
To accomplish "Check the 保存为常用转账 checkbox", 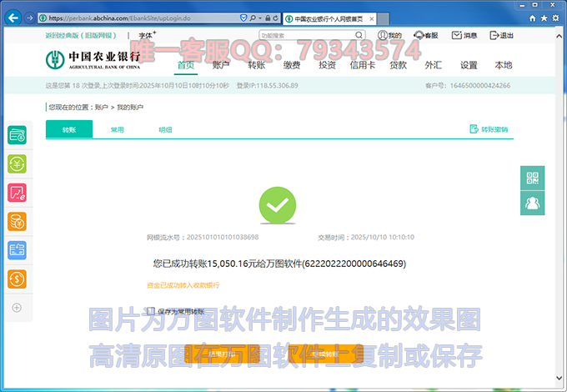I will click(x=150, y=310).
